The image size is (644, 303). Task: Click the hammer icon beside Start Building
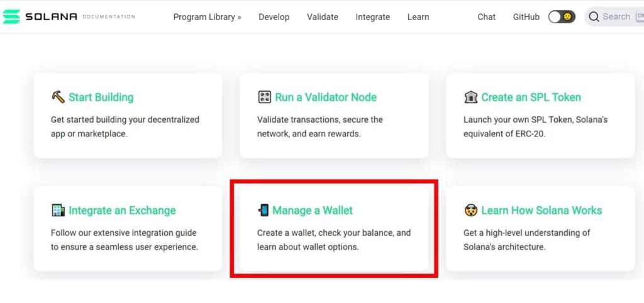click(x=58, y=97)
